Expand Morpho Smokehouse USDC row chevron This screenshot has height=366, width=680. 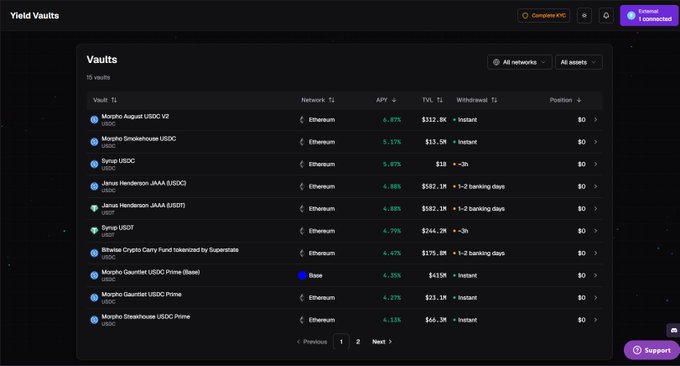(595, 142)
